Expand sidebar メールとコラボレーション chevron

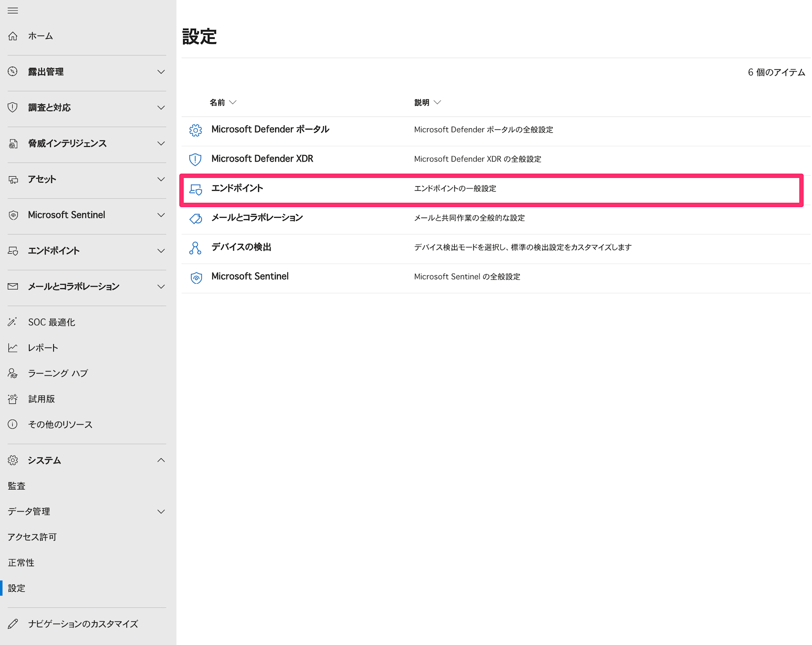tap(161, 287)
